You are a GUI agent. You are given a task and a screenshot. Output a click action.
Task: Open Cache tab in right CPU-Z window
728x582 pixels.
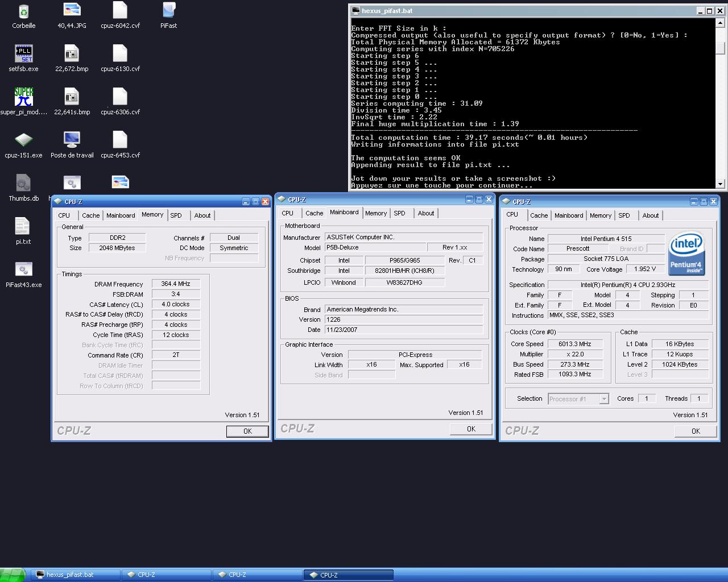539,215
